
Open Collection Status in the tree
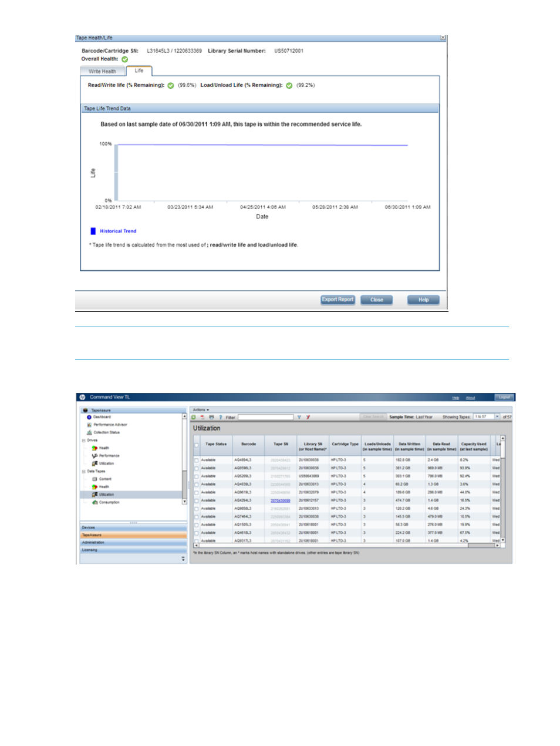(x=106, y=432)
